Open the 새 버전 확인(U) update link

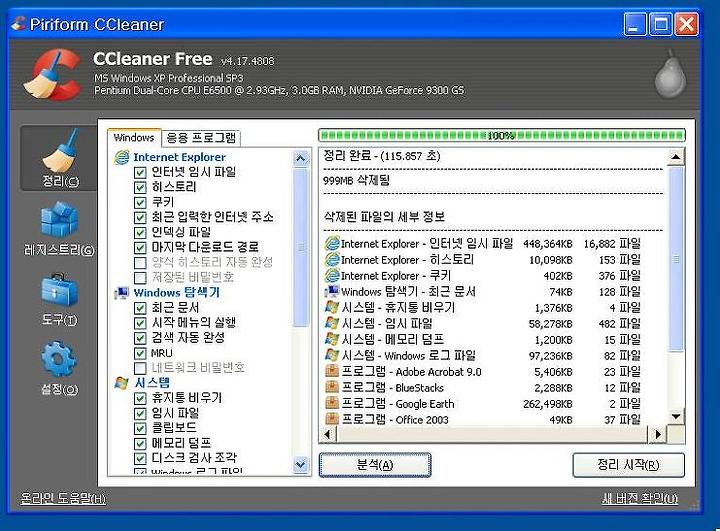[640, 498]
